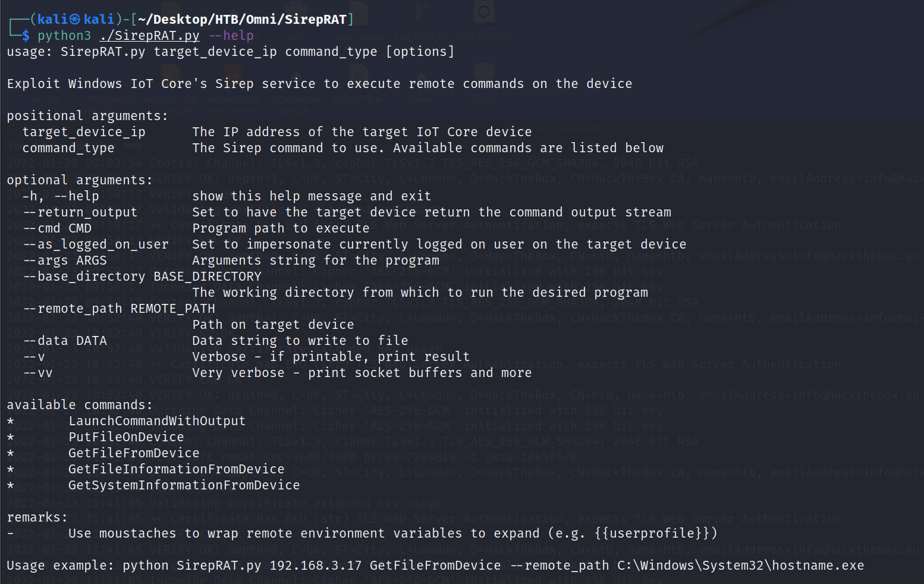Viewport: 924px width, 584px height.
Task: Click the GetSystemInformationFromDevice command entry
Action: click(x=184, y=485)
